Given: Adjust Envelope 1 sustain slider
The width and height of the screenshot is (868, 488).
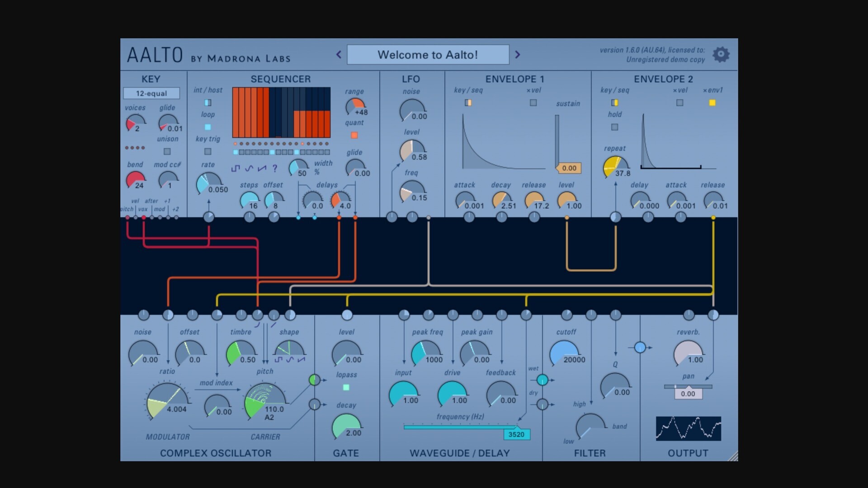Looking at the screenshot, I should (x=557, y=142).
